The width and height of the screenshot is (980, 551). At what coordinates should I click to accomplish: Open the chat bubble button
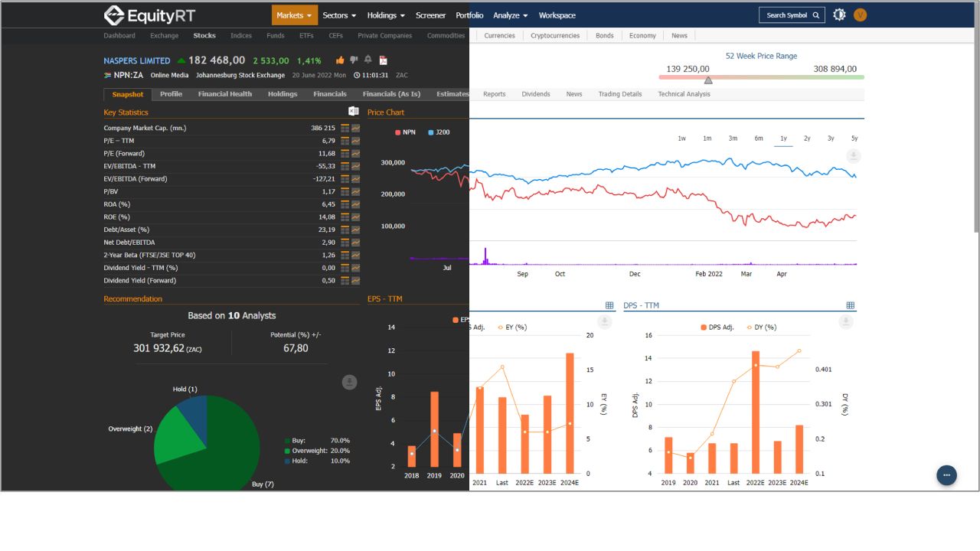click(946, 475)
